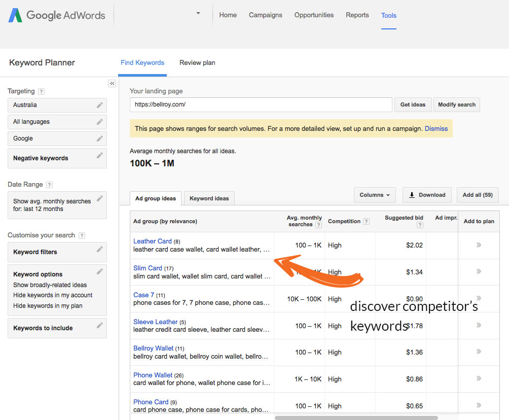Click the table horizontal scrollbar
This screenshot has height=420, width=509.
point(356,418)
